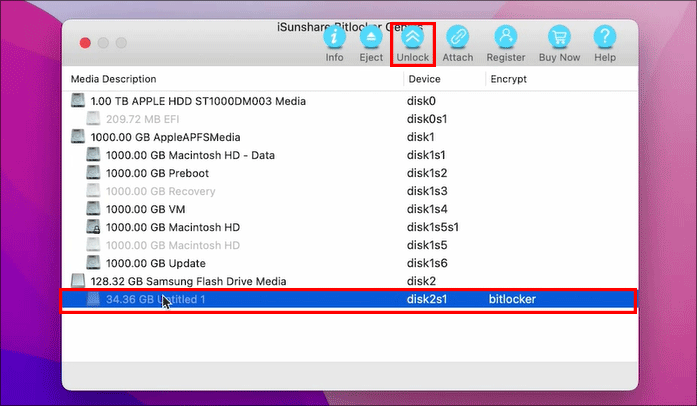Screen dimensions: 697x406
Task: Select the 1000.00 GB Update volume
Action: tap(163, 263)
